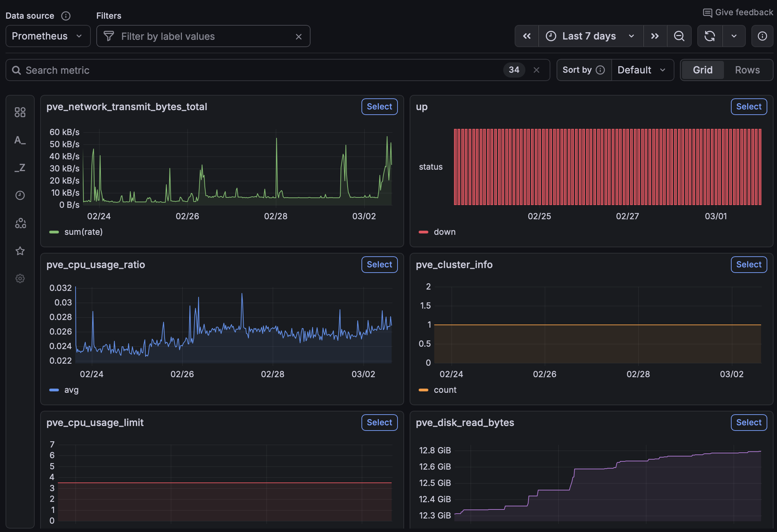Click the Filters label area

click(109, 16)
